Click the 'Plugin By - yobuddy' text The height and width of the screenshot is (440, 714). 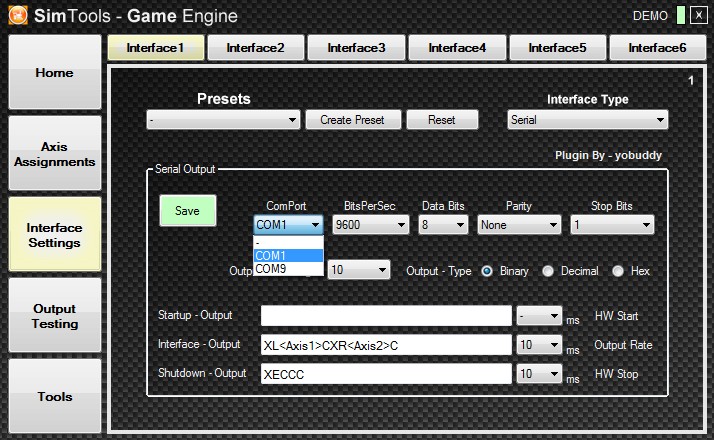click(608, 155)
